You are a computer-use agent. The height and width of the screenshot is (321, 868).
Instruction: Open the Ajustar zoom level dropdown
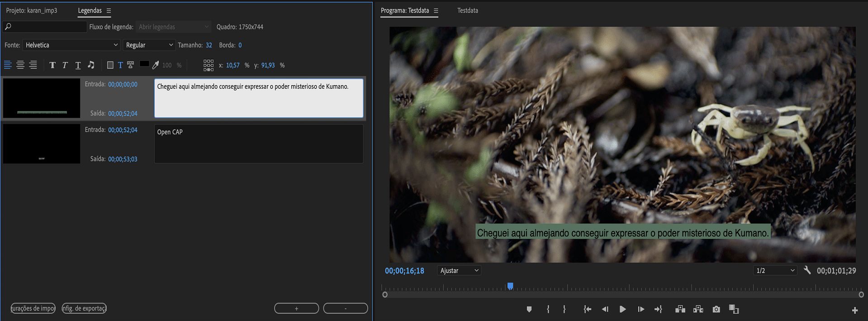[459, 271]
